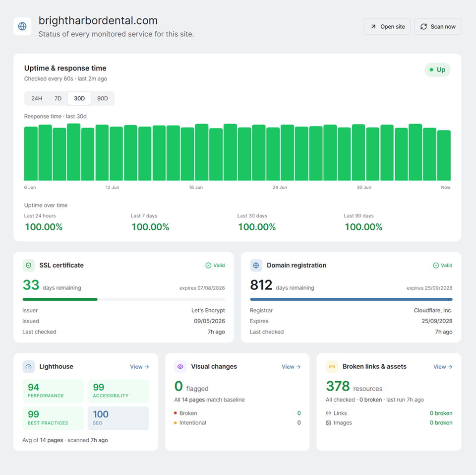Click the 18 Jun axis label

click(196, 188)
